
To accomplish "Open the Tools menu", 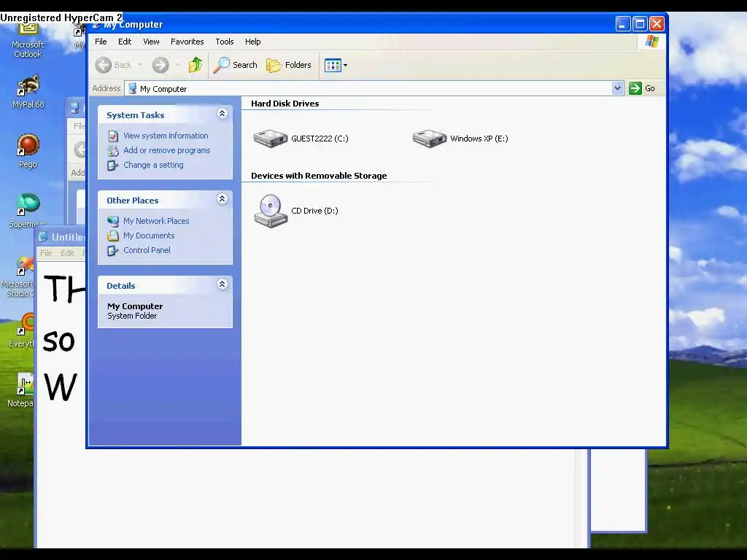I will 225,42.
